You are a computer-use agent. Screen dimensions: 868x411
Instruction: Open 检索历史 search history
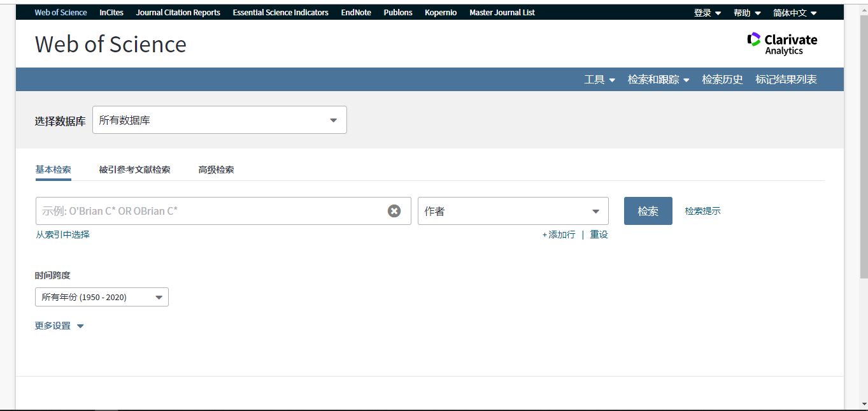coord(722,80)
